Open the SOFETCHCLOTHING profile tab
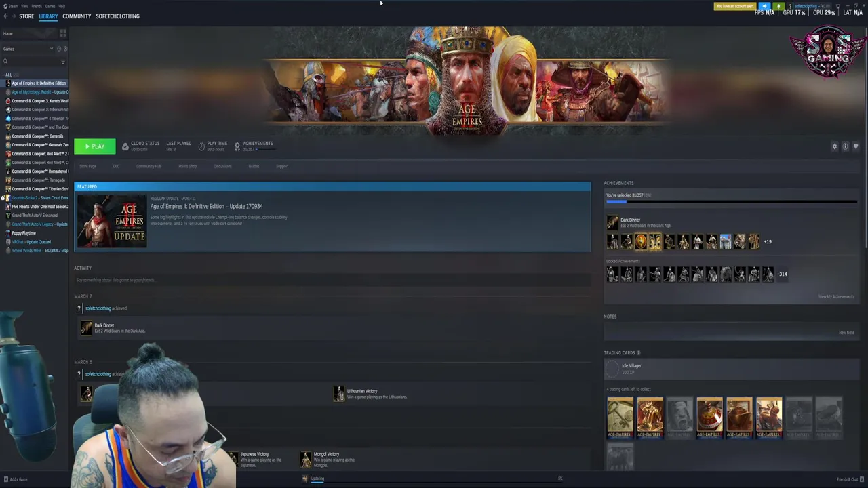This screenshot has width=868, height=488. [x=117, y=16]
